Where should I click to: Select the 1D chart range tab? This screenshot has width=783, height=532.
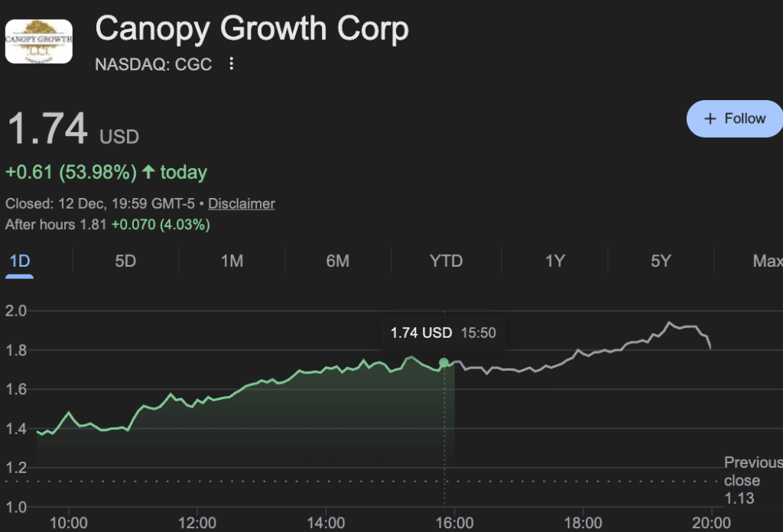click(19, 261)
